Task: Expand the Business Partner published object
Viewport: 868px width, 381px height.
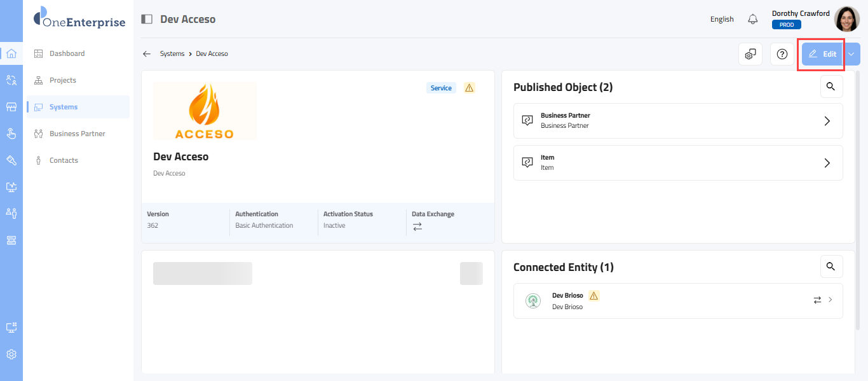Action: (x=827, y=121)
